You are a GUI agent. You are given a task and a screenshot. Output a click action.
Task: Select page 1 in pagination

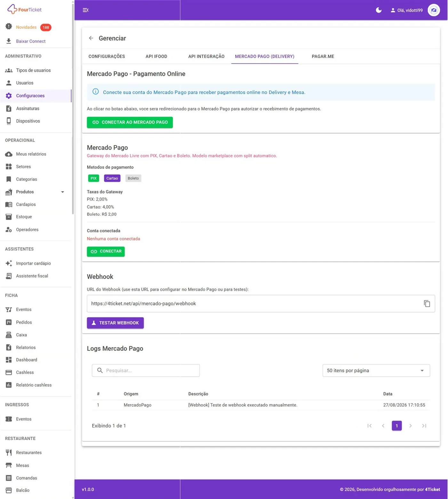pos(397,426)
